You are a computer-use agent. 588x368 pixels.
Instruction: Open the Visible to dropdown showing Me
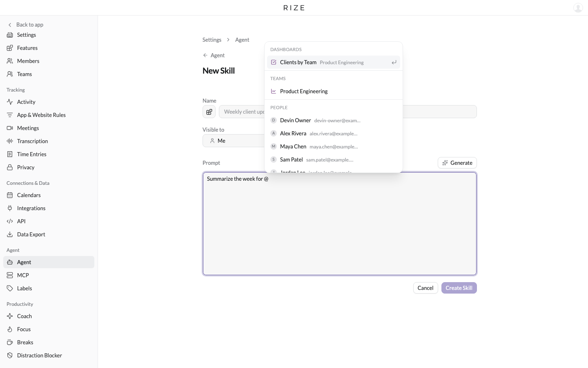pos(234,141)
